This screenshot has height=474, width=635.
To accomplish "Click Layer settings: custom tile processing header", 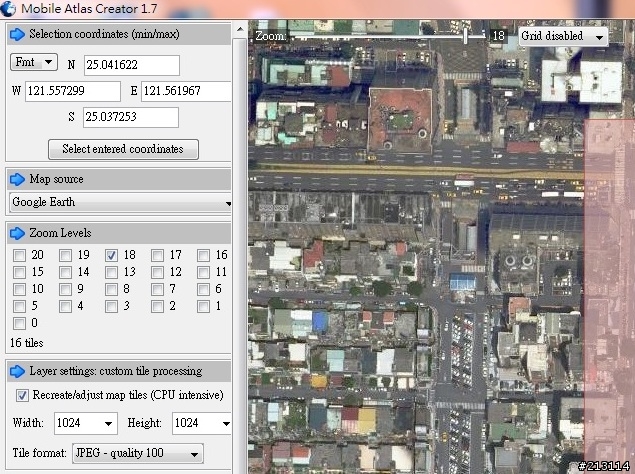I will tap(119, 371).
